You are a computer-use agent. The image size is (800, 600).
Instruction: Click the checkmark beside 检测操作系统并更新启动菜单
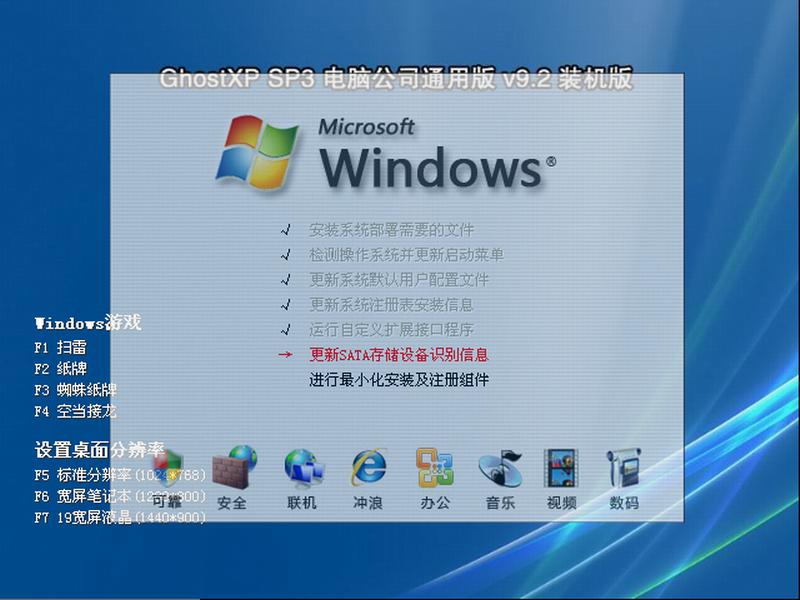click(x=284, y=254)
